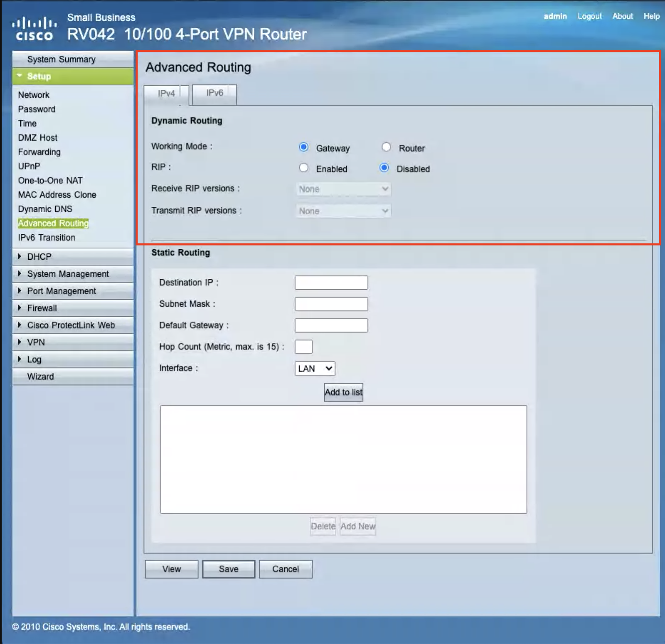Click the Subnet Mask field
Image resolution: width=665 pixels, height=644 pixels.
pos(331,304)
